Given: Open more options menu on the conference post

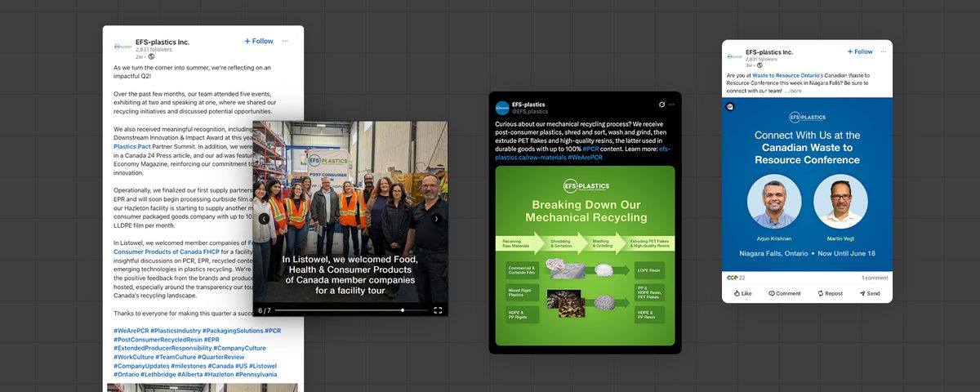Looking at the screenshot, I should 883,51.
